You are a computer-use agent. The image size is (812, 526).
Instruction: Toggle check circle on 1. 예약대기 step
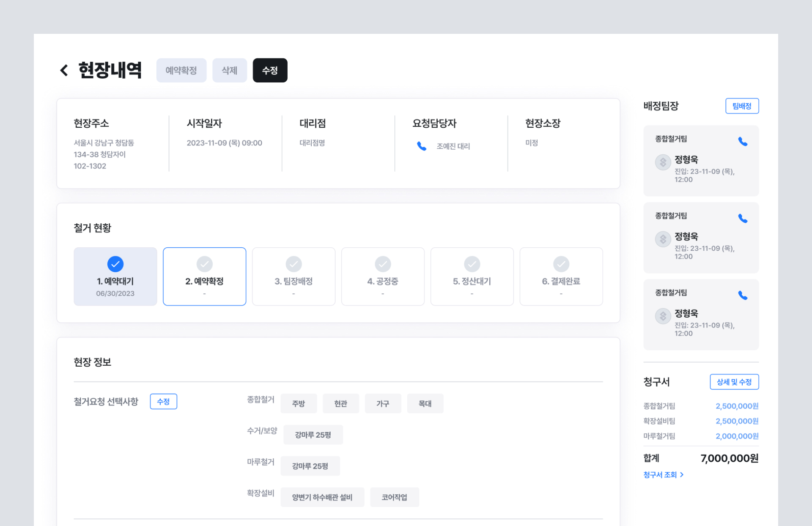pyautogui.click(x=115, y=264)
